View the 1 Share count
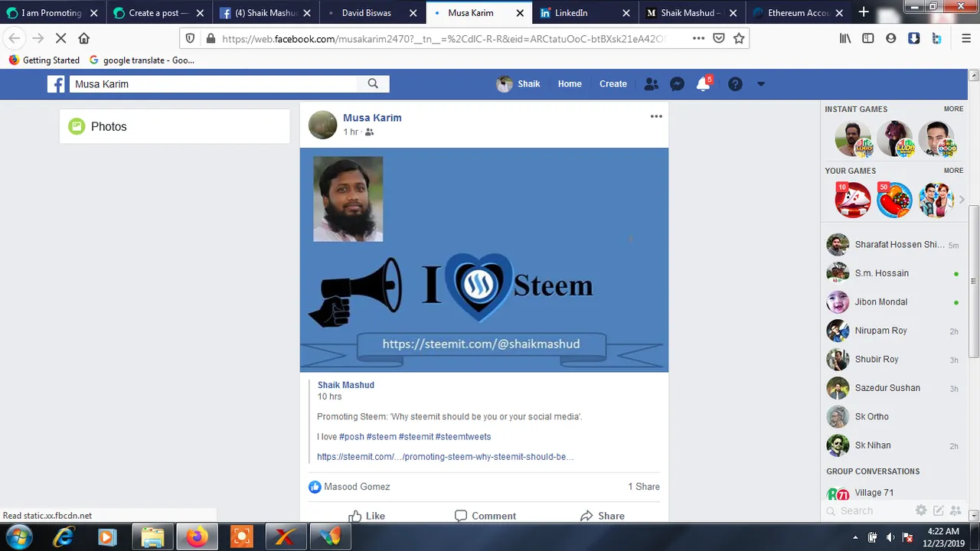The width and height of the screenshot is (980, 551). tap(644, 487)
